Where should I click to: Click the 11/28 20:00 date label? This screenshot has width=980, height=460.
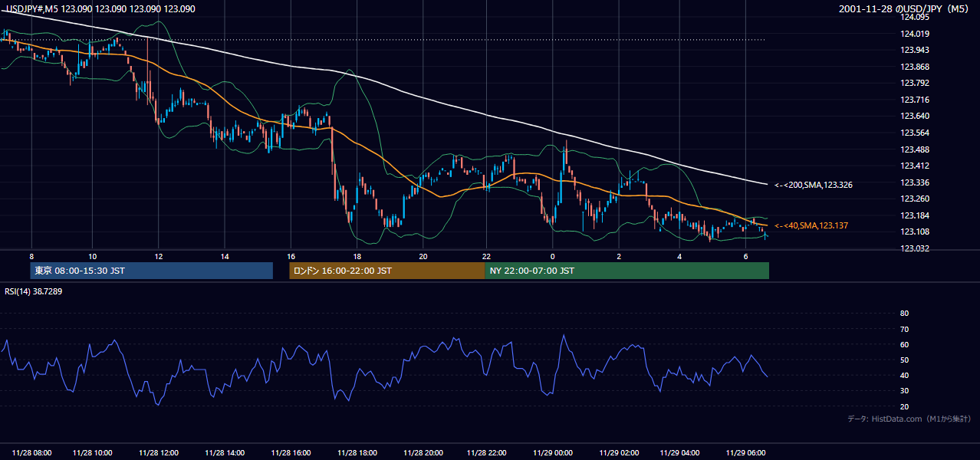pos(423,453)
